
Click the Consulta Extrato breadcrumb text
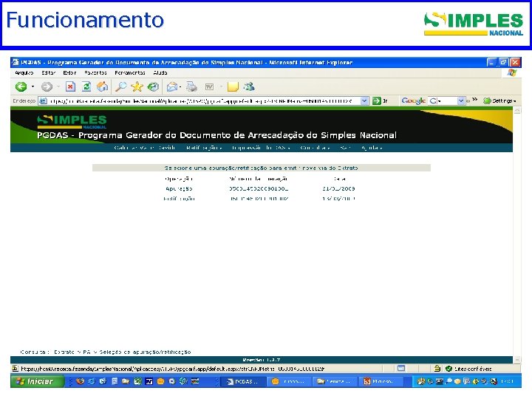click(x=106, y=352)
